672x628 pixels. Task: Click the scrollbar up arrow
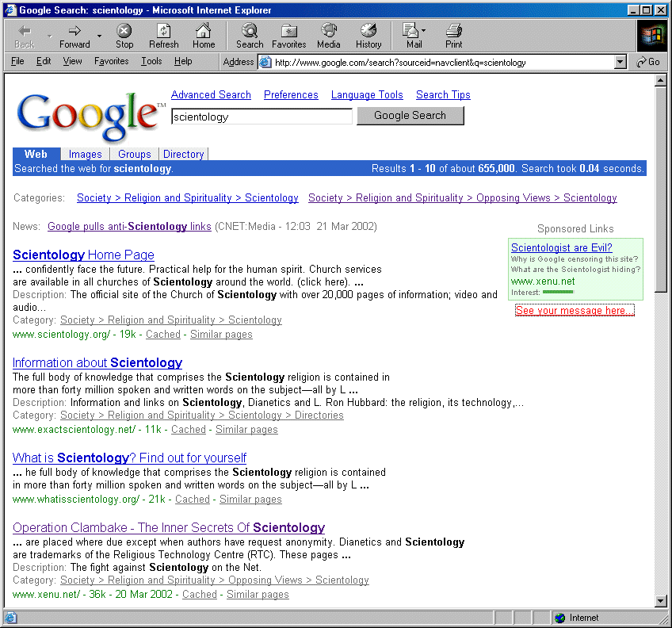660,80
